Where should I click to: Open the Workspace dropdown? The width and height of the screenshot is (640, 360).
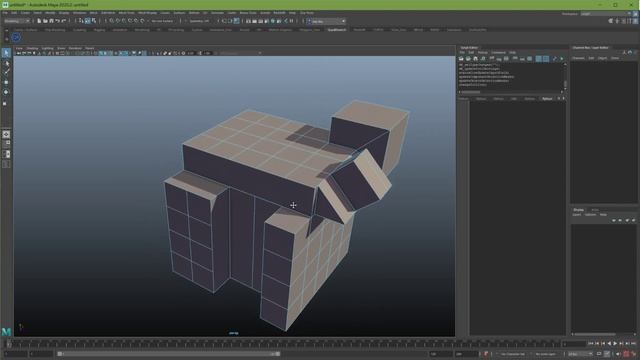[x=606, y=13]
